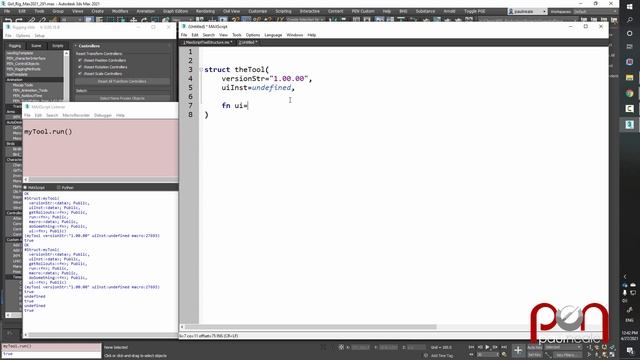Toggle Auto Key mode
Viewport: 640px width, 360px height.
[x=534, y=347]
